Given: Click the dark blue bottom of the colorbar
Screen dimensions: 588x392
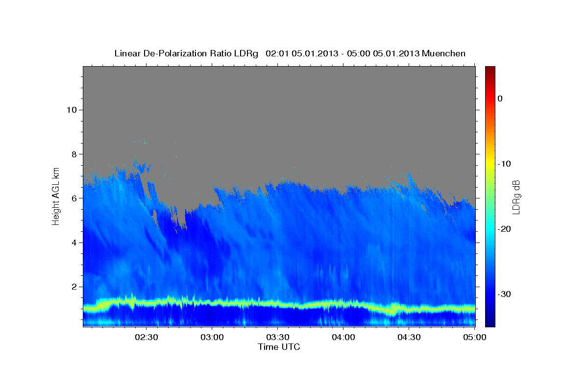Looking at the screenshot, I should click(x=490, y=321).
